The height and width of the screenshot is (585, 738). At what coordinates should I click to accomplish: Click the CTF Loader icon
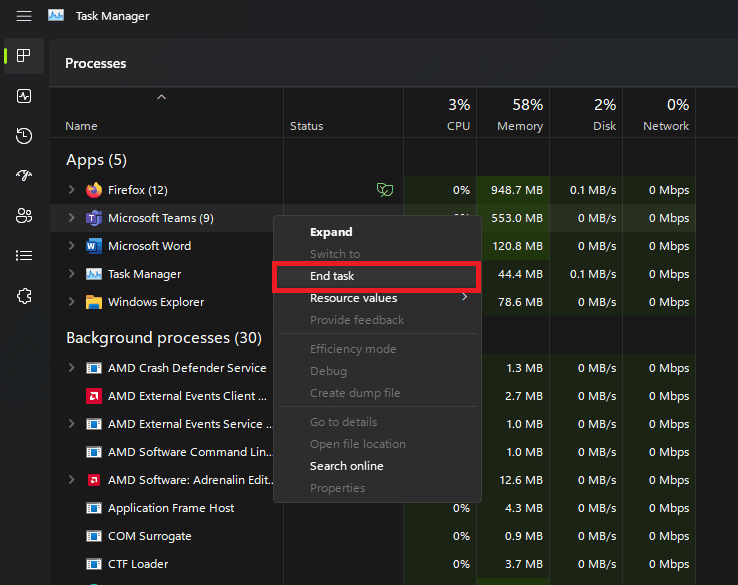tap(94, 564)
